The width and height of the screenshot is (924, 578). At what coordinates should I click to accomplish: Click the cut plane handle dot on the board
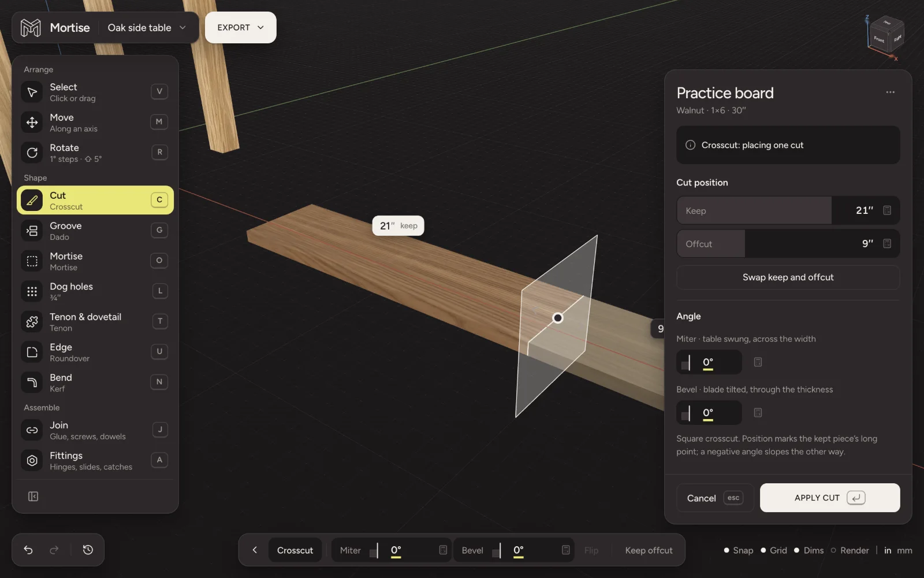pos(558,318)
